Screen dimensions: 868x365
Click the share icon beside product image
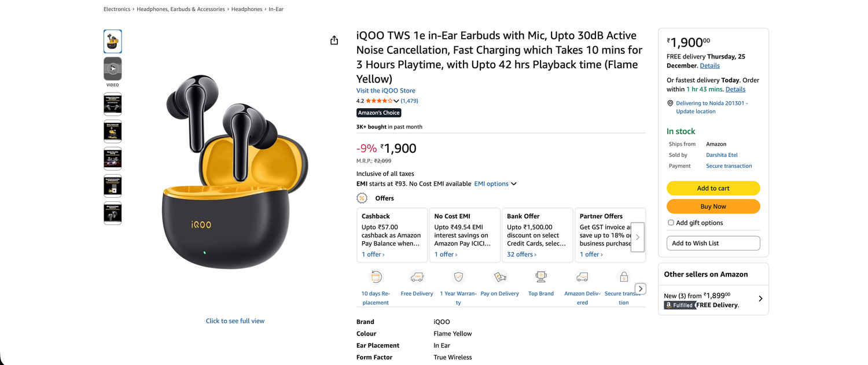click(x=334, y=40)
